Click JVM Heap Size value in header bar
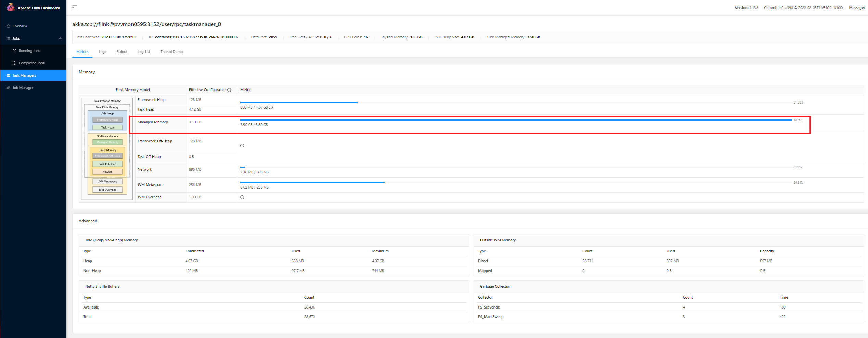The width and height of the screenshot is (868, 338). click(x=467, y=37)
